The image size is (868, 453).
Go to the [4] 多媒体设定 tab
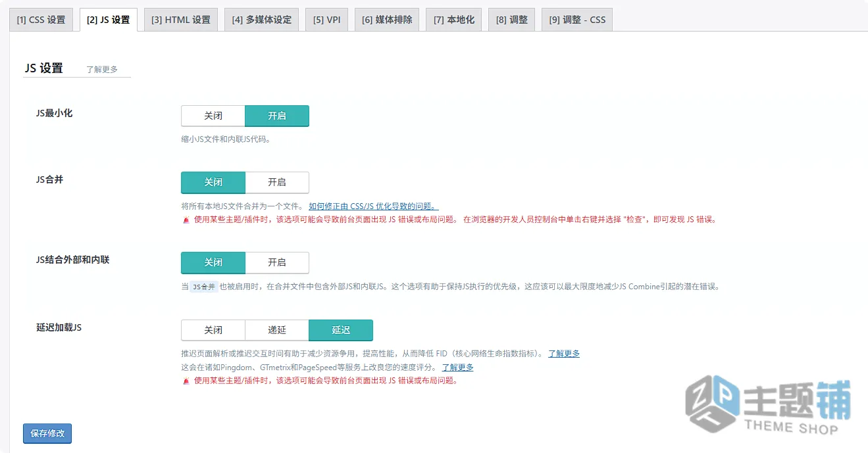pos(261,20)
